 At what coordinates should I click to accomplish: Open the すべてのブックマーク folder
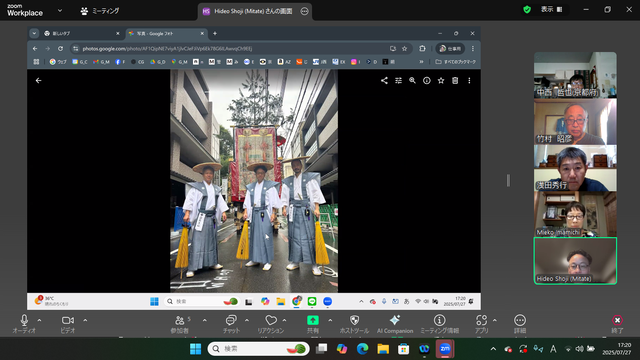pos(456,62)
